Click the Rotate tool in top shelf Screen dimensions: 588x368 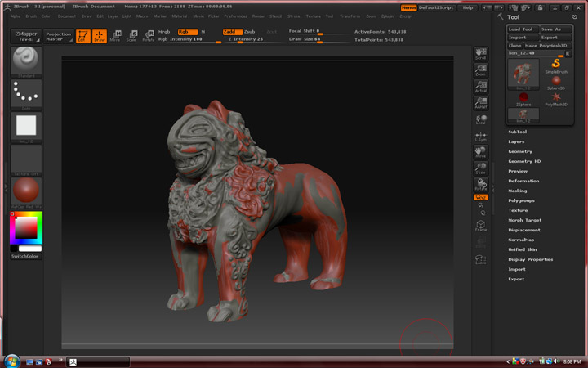click(x=148, y=36)
